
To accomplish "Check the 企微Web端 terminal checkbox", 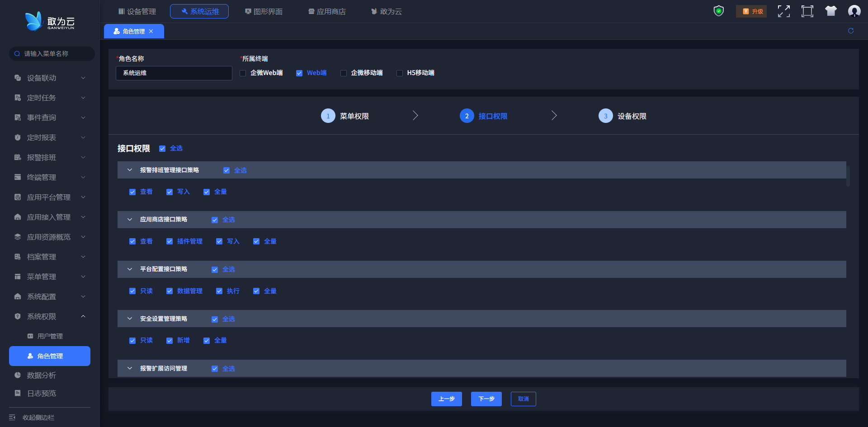I will (243, 73).
